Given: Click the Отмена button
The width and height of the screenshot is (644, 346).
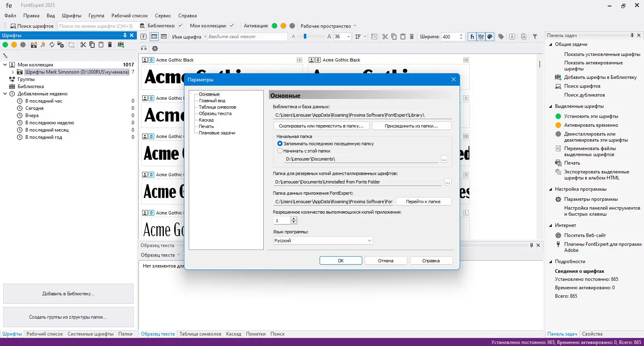Looking at the screenshot, I should click(386, 261).
